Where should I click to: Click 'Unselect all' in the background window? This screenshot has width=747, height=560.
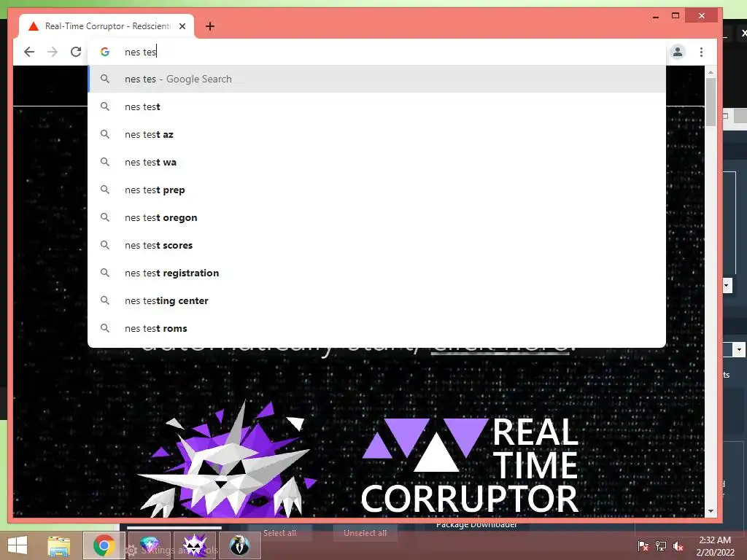point(365,533)
